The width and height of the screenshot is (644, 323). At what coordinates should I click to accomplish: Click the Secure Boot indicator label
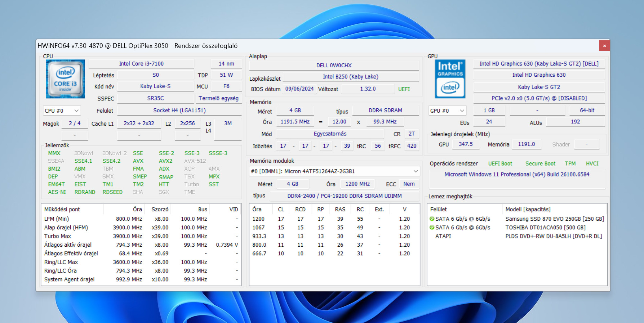point(540,163)
